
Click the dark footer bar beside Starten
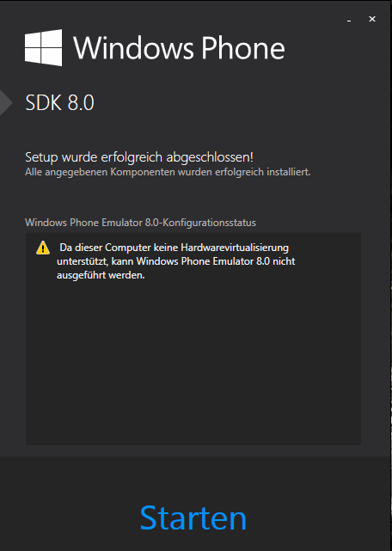coord(70,518)
